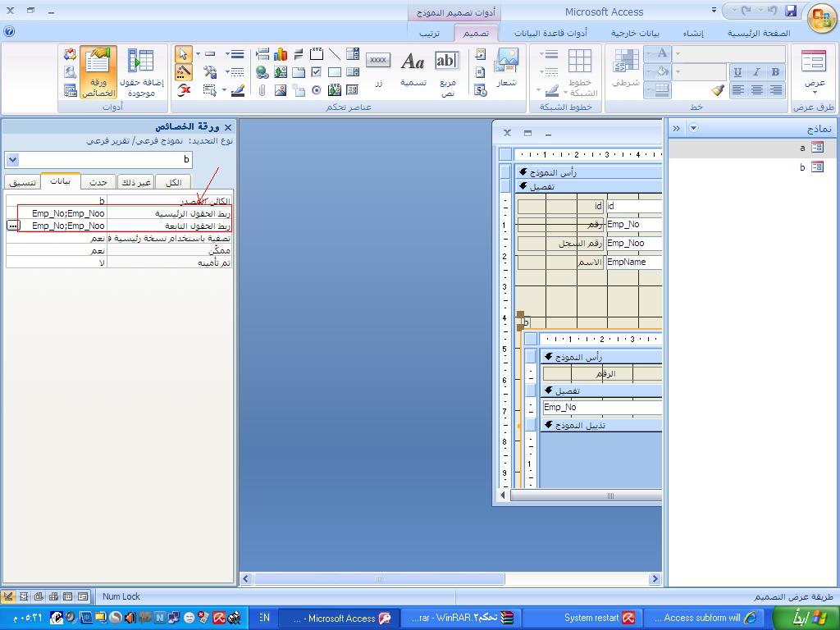Click Add Existing Fields button

tap(141, 73)
